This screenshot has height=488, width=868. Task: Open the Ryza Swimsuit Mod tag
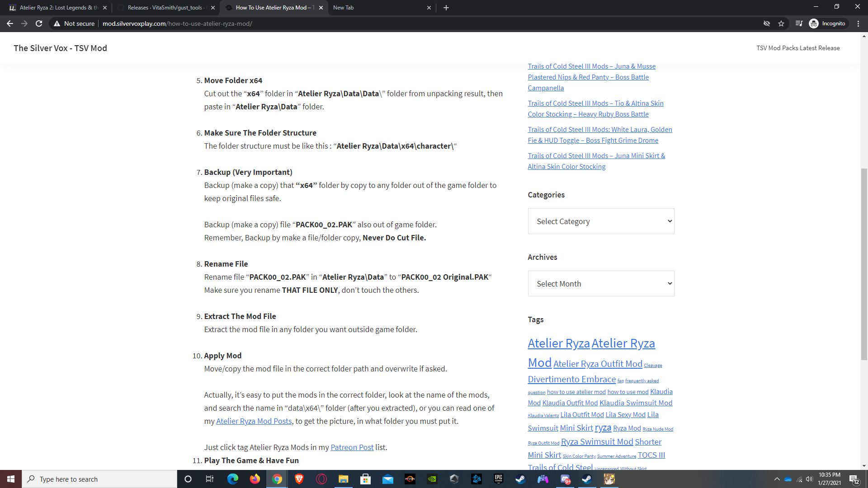pyautogui.click(x=597, y=442)
